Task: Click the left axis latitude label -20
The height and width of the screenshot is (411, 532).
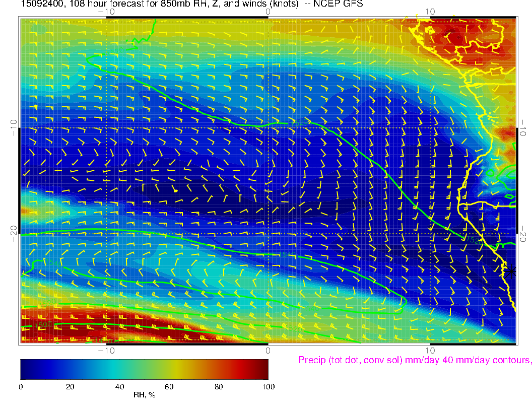Action: pyautogui.click(x=13, y=233)
